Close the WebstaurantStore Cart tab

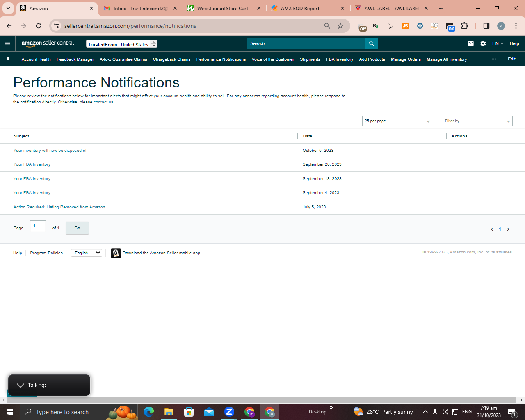point(259,8)
